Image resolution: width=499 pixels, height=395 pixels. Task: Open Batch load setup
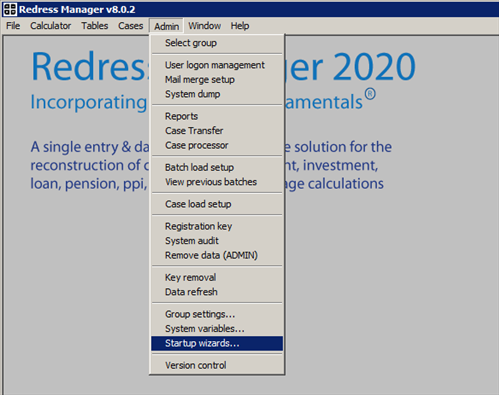tap(217, 167)
